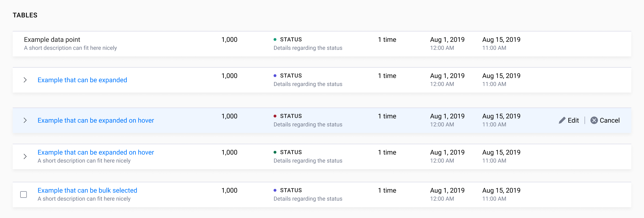Image resolution: width=644 pixels, height=218 pixels.
Task: Click purple status dot in bulk-select row
Action: (275, 190)
